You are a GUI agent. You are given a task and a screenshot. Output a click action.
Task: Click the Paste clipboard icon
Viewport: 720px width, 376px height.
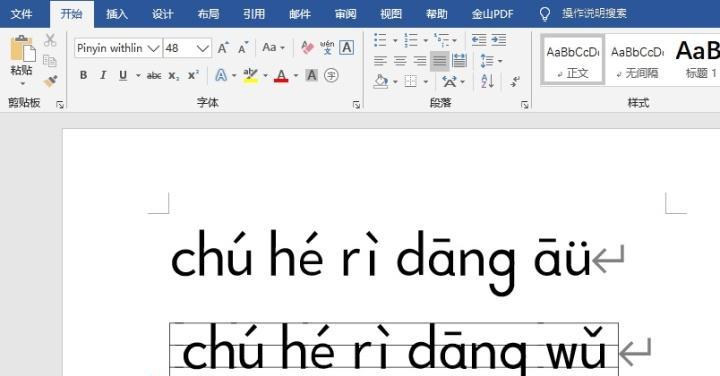click(x=22, y=48)
